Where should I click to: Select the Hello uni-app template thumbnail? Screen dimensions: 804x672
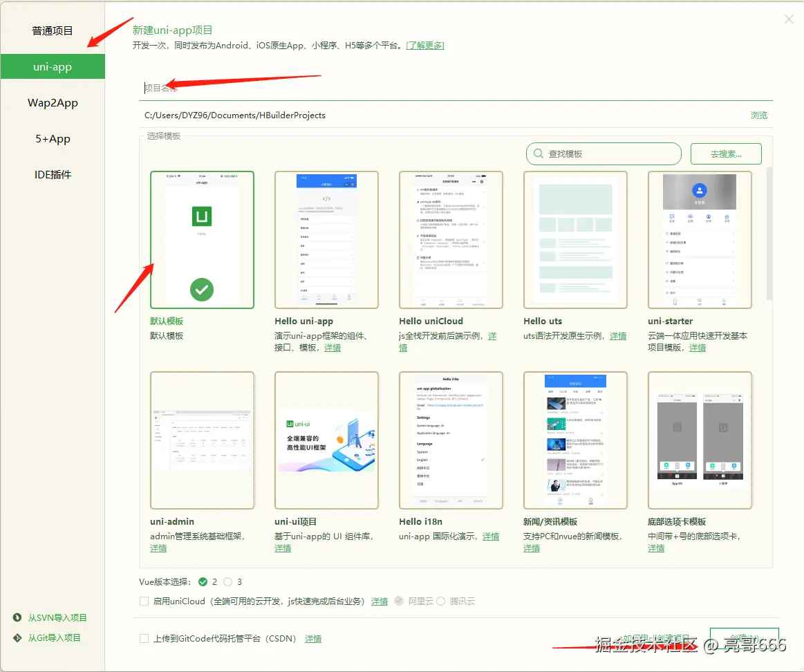coord(326,240)
